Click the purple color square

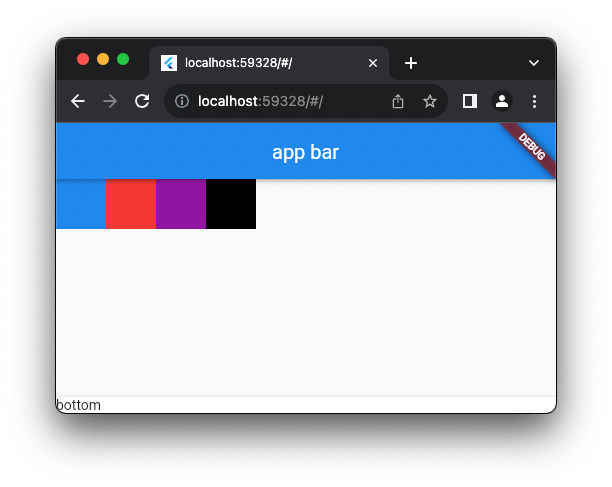(x=181, y=204)
